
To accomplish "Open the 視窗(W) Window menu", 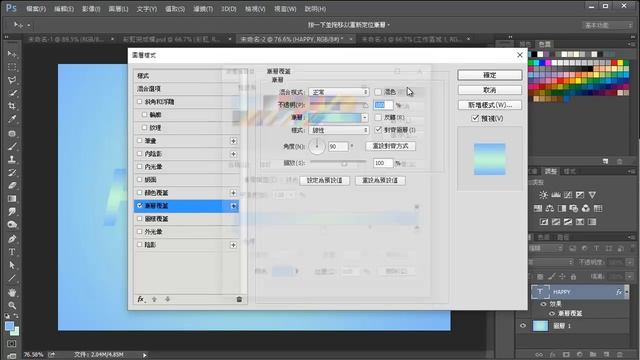I will 285,9.
